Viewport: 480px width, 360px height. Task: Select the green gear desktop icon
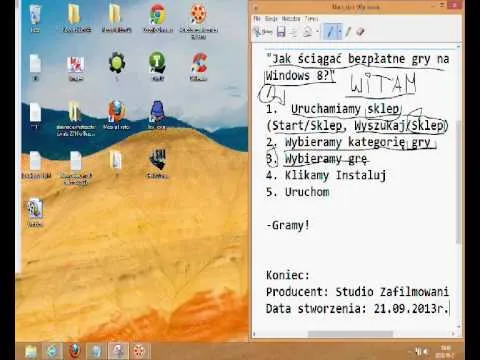click(x=117, y=66)
